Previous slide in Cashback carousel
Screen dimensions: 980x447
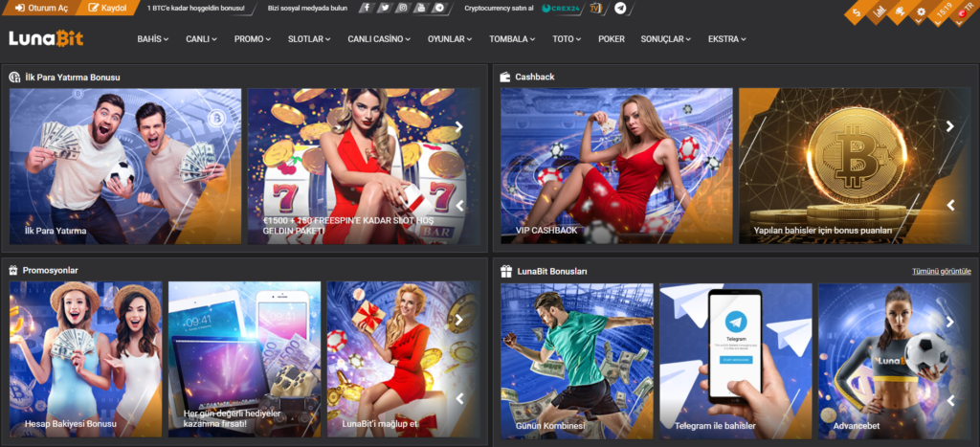[x=950, y=205]
